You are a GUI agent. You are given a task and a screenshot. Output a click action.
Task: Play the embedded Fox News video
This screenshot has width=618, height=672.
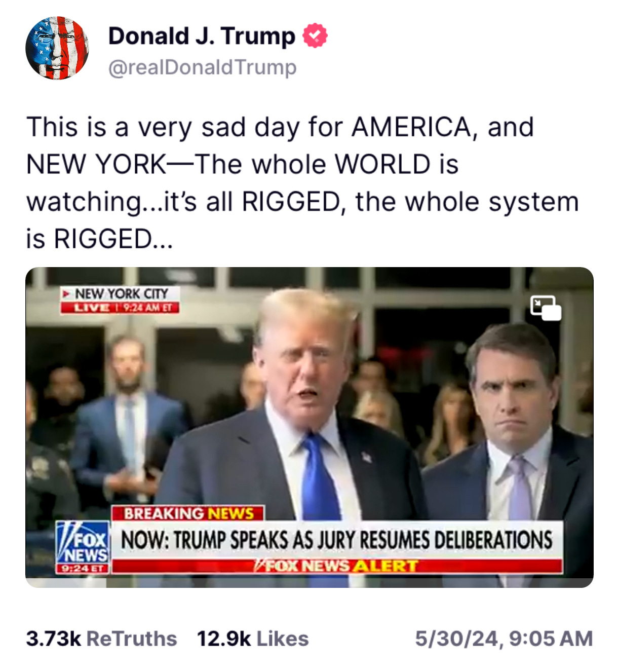point(310,427)
